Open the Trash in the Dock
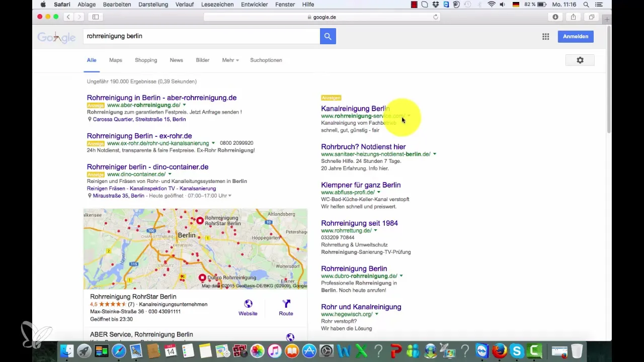The image size is (644, 362). coord(577,351)
